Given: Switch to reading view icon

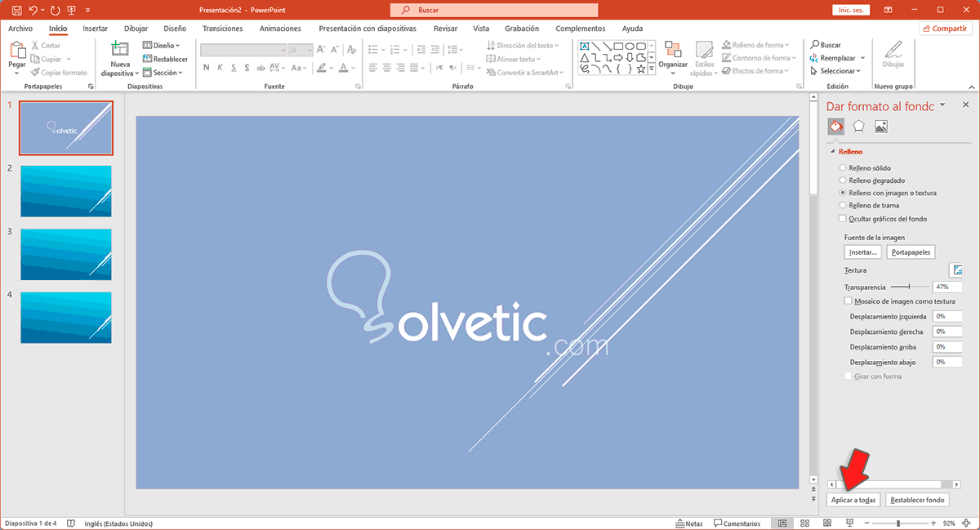Looking at the screenshot, I should 828,523.
